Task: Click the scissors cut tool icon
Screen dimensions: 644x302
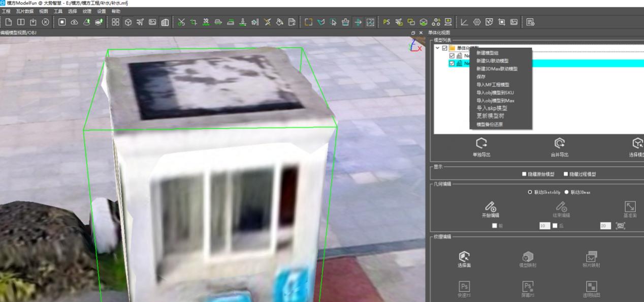Action: click(x=181, y=22)
